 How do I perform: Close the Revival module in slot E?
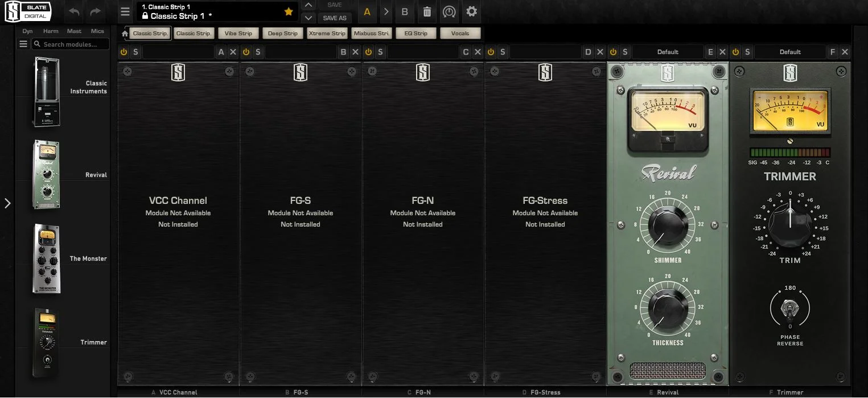(722, 52)
